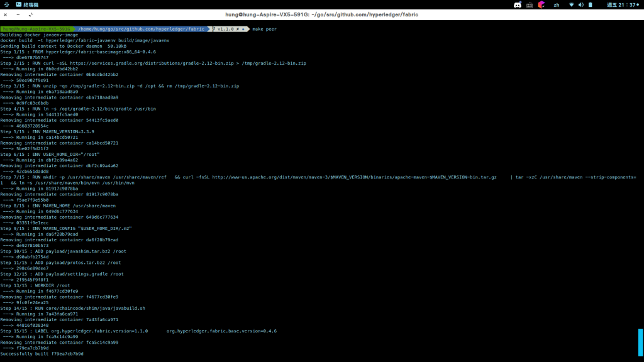Click 'Step 6/15 : ENV USER_HOME_DIR' line

pyautogui.click(x=50, y=155)
